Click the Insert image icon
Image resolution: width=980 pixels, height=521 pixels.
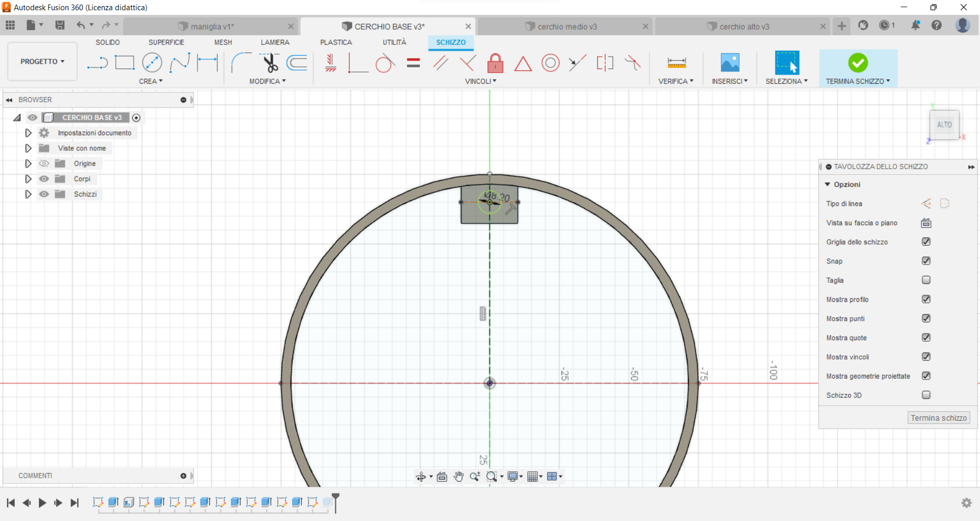coord(730,63)
